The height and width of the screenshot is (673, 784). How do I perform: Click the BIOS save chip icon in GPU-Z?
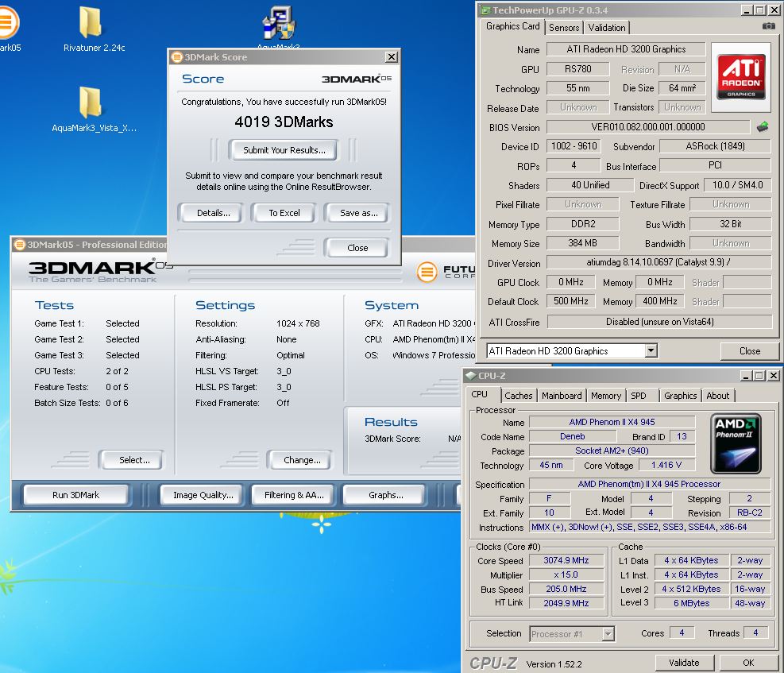pos(763,127)
